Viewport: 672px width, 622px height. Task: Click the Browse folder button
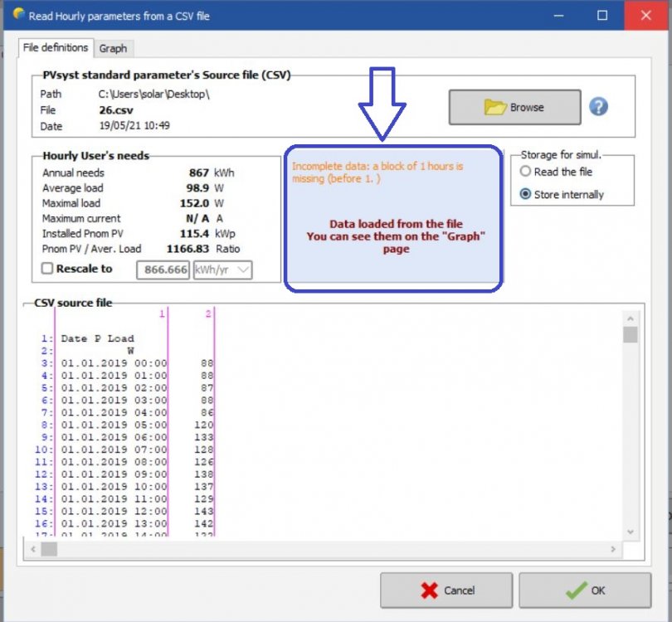[514, 107]
